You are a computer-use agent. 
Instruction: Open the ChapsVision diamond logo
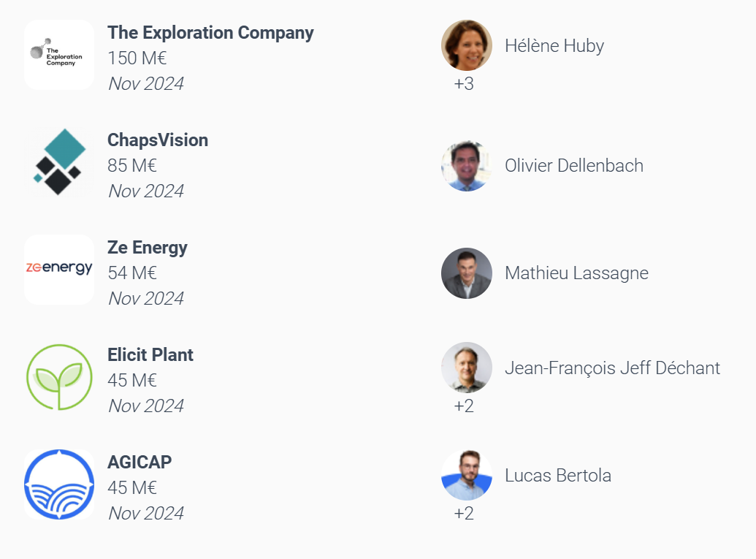click(x=59, y=162)
